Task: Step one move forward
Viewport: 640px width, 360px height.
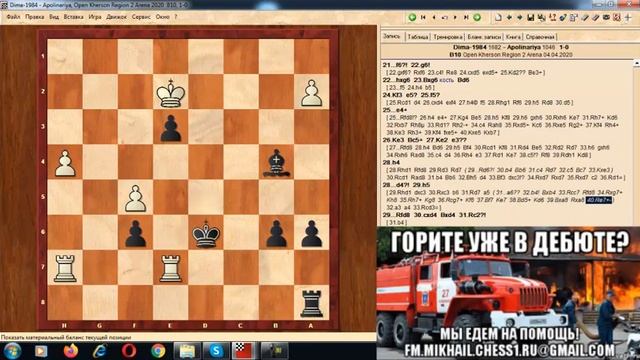Action: point(456,17)
